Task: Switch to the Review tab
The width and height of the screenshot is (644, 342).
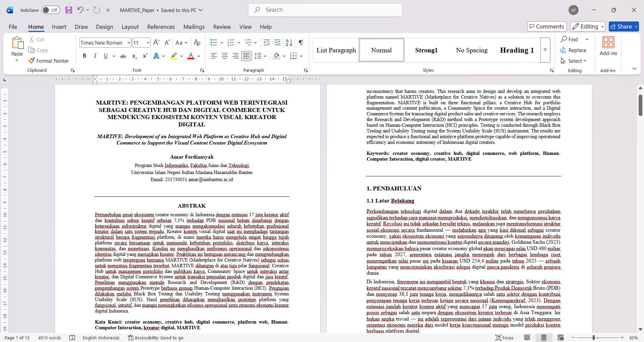Action: (222, 27)
